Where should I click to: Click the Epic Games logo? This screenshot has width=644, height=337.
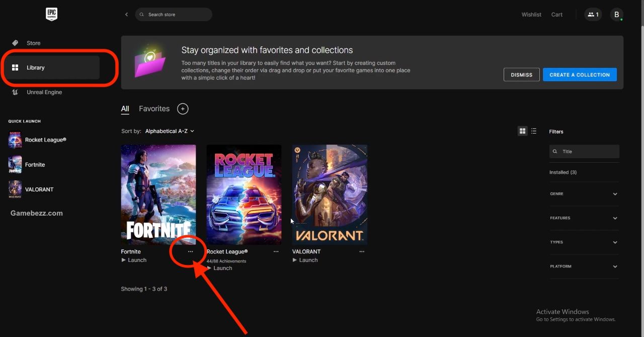[51, 15]
